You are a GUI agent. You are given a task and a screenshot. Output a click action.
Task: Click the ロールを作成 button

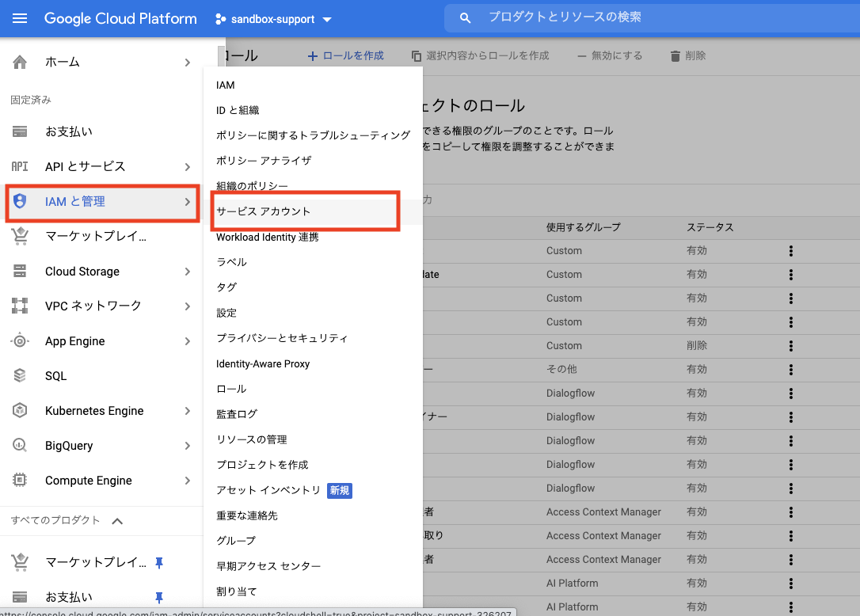coord(345,56)
